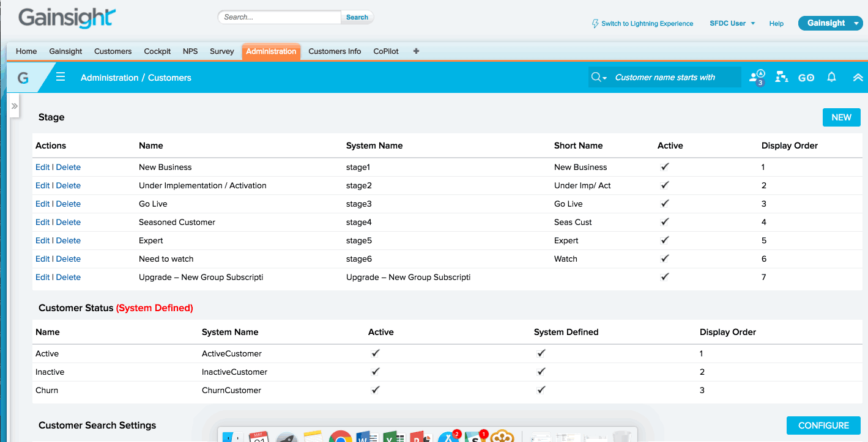Click the Active checkmark for stage2 row

pyautogui.click(x=665, y=185)
